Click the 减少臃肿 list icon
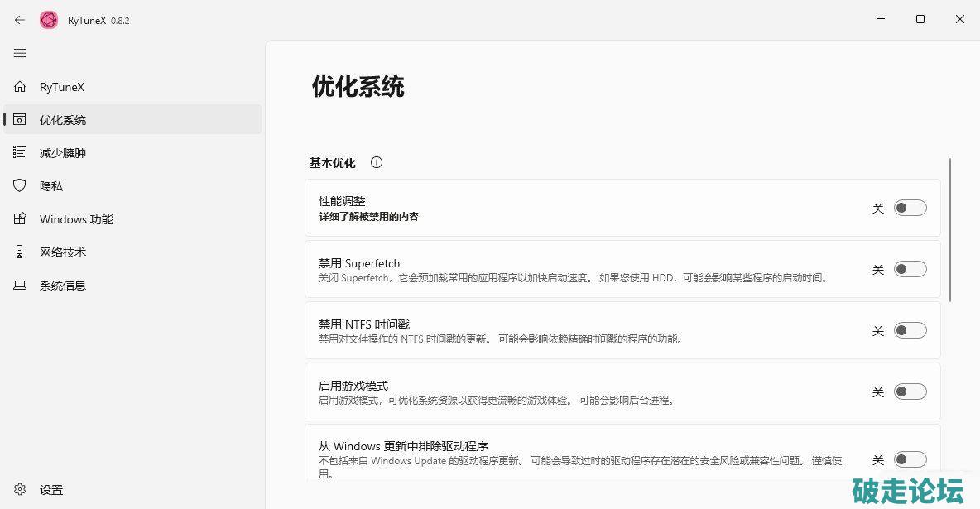 coord(20,153)
